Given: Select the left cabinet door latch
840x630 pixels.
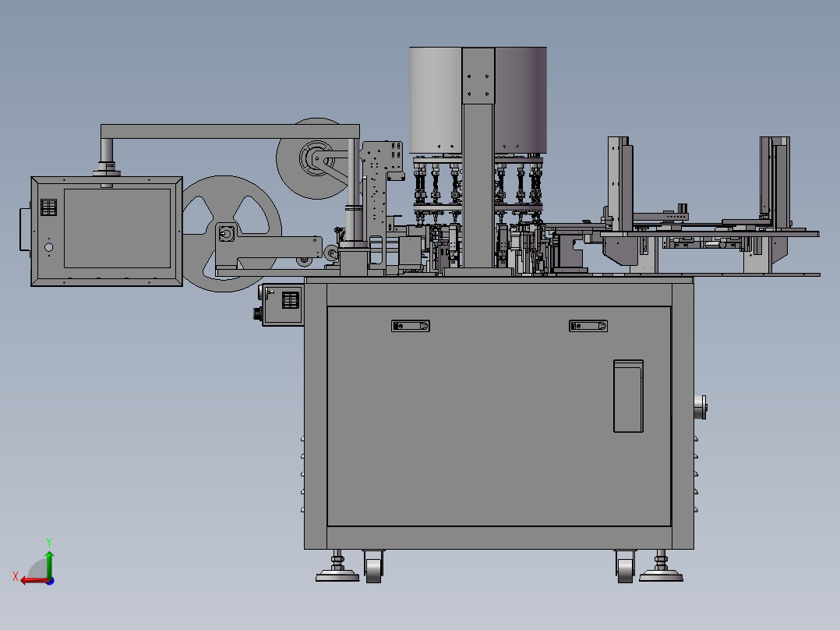Looking at the screenshot, I should 411,326.
